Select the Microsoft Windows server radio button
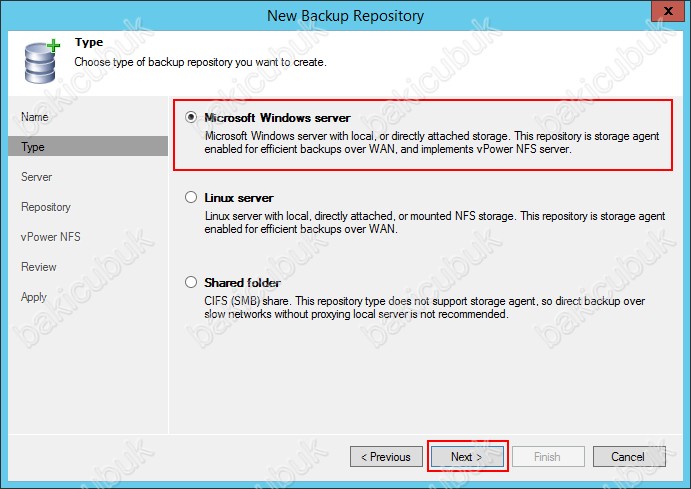691x489 pixels. 191,117
